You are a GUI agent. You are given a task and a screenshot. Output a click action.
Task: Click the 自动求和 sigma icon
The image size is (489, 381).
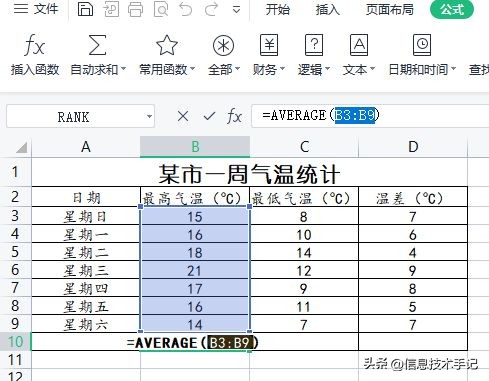point(97,45)
